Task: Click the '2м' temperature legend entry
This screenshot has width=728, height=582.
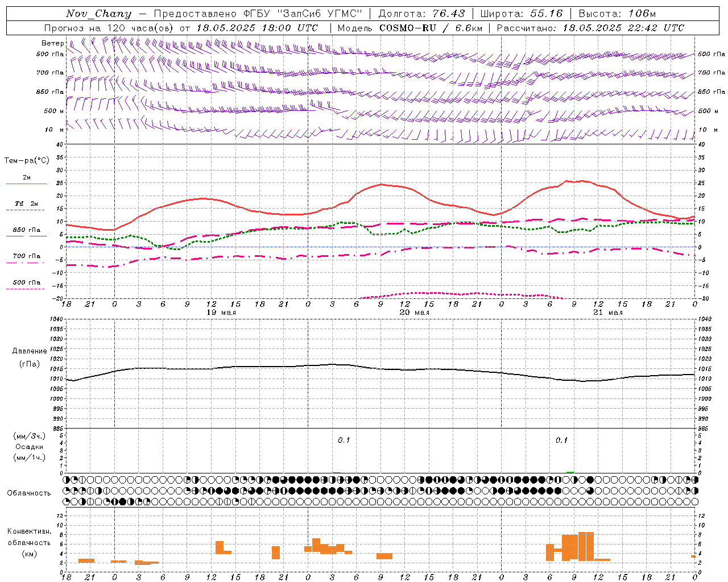Action: pyautogui.click(x=27, y=177)
